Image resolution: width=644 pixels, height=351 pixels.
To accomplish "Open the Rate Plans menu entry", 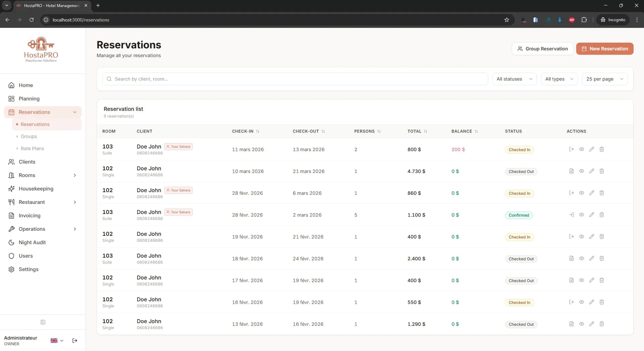I will coord(32,148).
